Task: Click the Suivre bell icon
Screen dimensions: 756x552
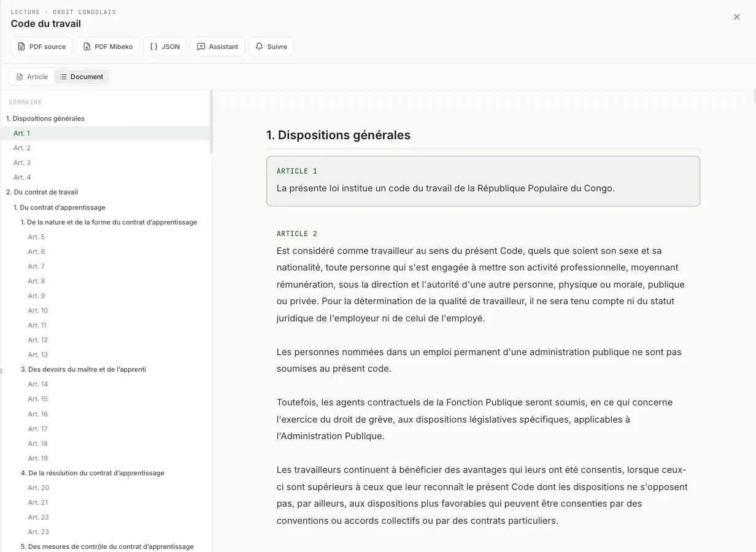Action: 259,47
